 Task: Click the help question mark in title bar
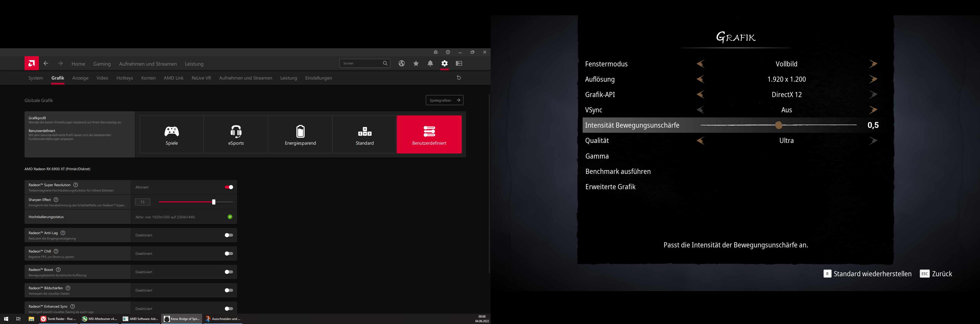pyautogui.click(x=448, y=52)
